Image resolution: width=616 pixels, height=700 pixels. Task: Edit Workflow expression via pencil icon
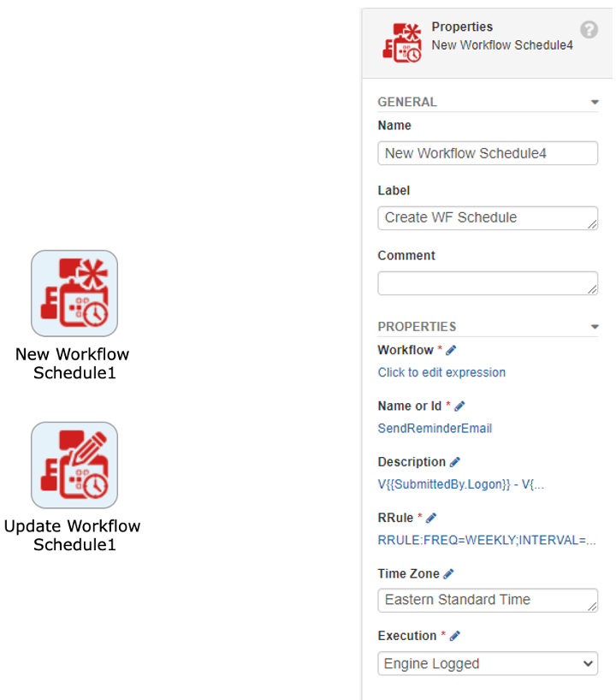click(451, 351)
